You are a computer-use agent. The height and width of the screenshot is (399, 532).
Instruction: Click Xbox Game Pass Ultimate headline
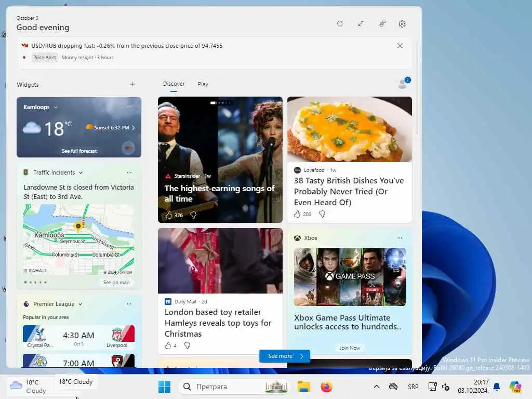(348, 322)
